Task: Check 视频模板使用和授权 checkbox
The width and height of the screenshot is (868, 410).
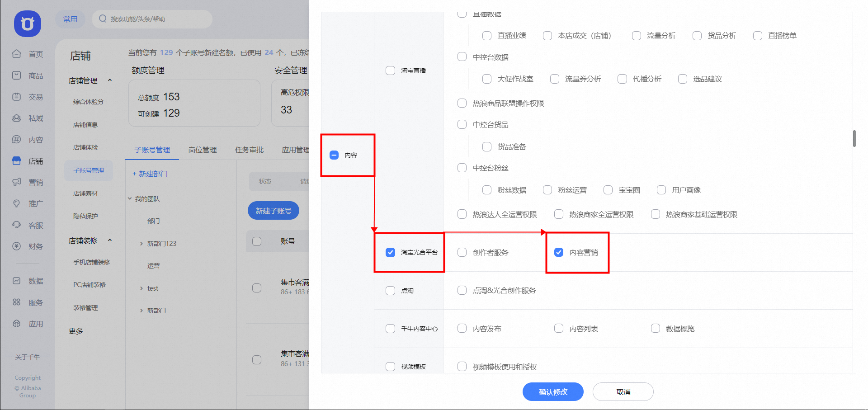Action: coord(462,367)
